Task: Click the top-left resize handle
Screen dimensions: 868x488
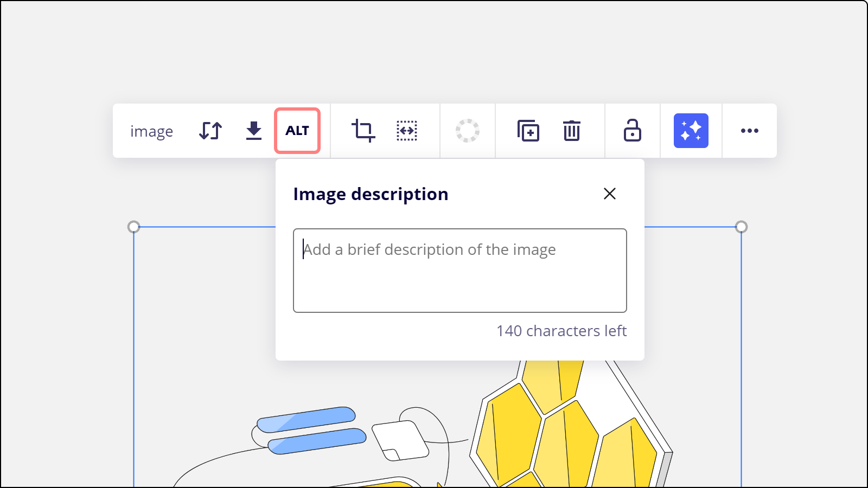Action: pyautogui.click(x=133, y=227)
